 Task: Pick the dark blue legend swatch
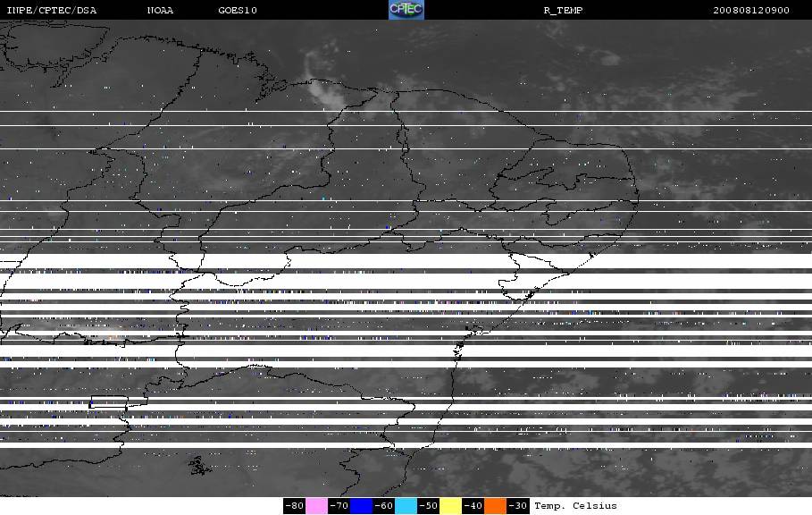click(x=361, y=506)
